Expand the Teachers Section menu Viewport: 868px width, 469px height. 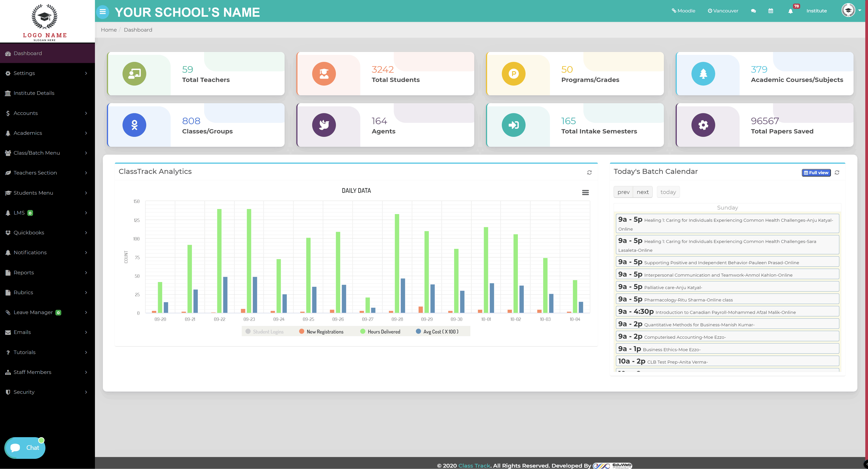click(x=47, y=173)
